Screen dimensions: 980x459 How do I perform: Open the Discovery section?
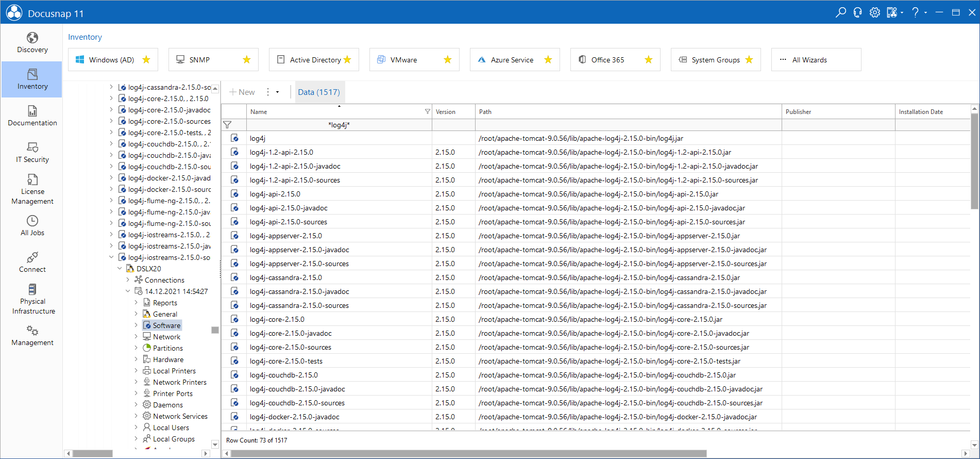click(x=32, y=43)
